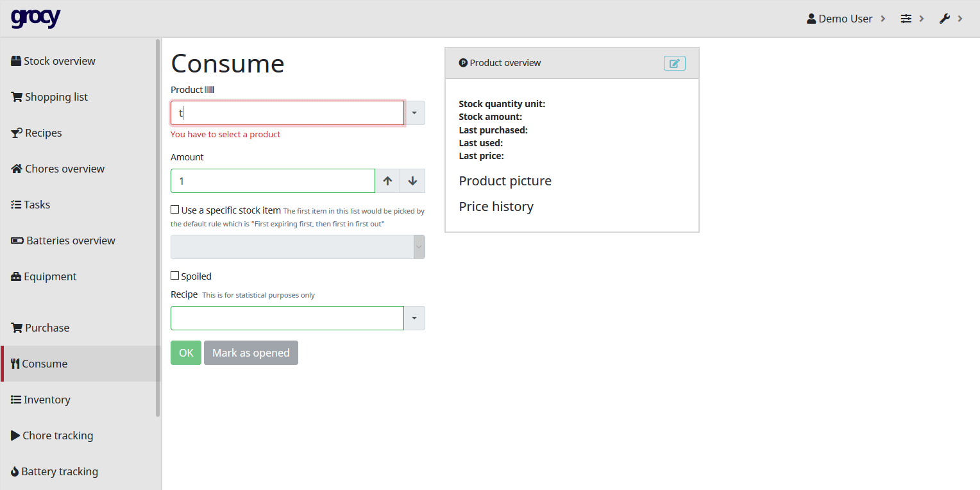This screenshot has height=490, width=980.
Task: Open Stock overview from the sidebar
Action: 59,61
